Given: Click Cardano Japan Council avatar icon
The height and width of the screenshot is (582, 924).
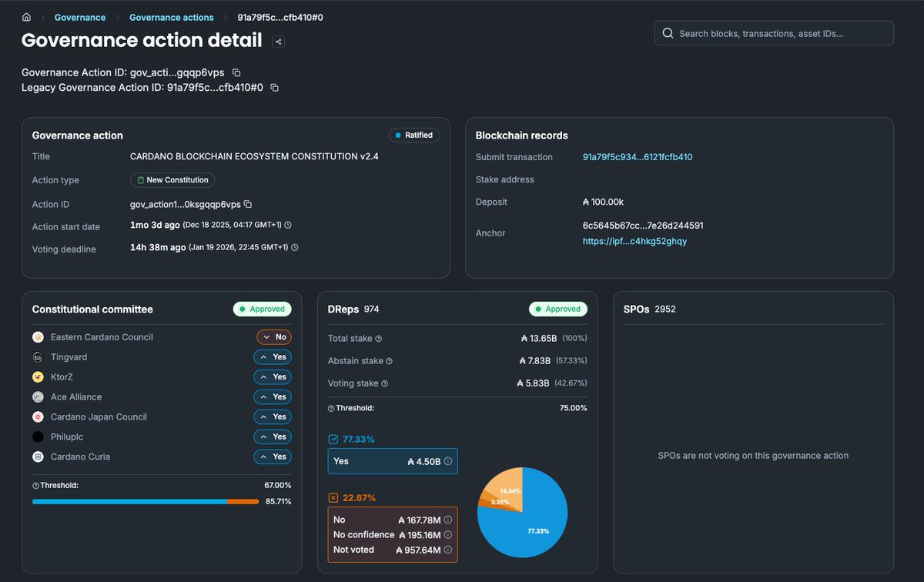Looking at the screenshot, I should click(38, 416).
